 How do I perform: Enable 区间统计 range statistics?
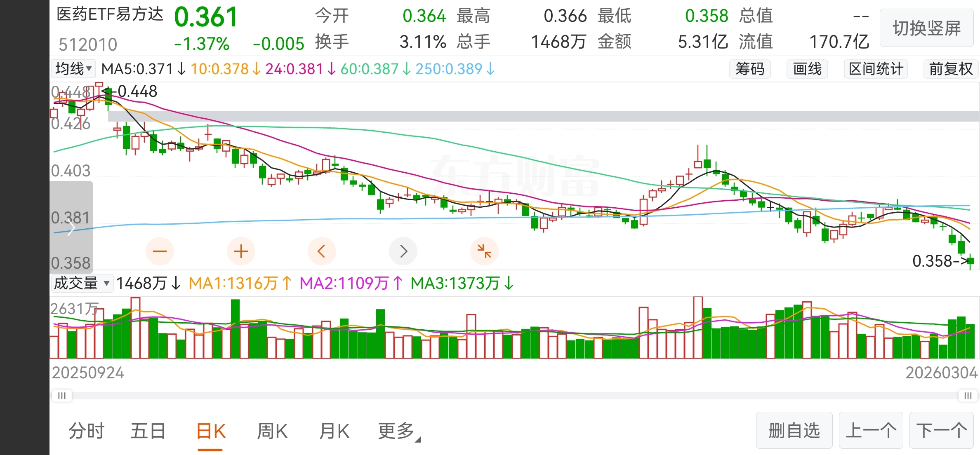[x=876, y=69]
